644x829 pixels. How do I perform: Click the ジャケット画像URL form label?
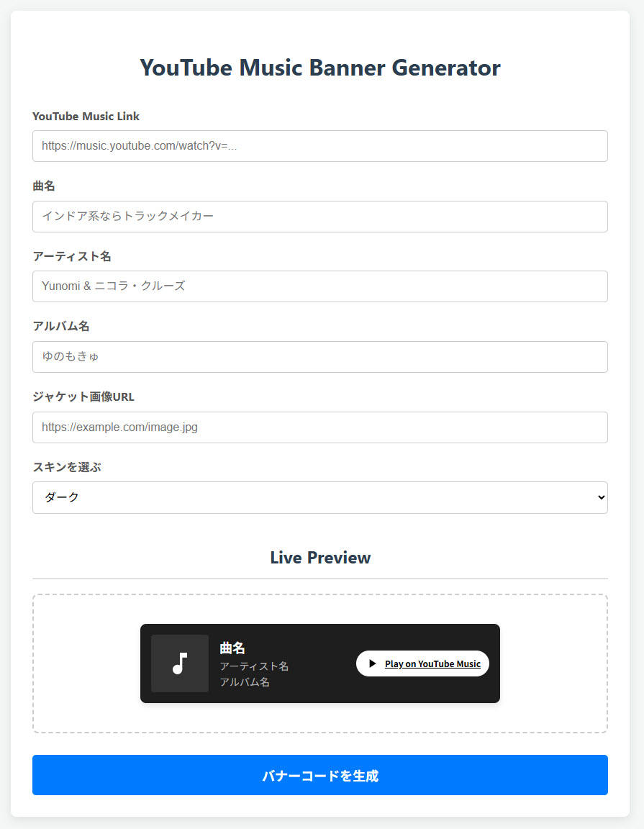tap(83, 397)
